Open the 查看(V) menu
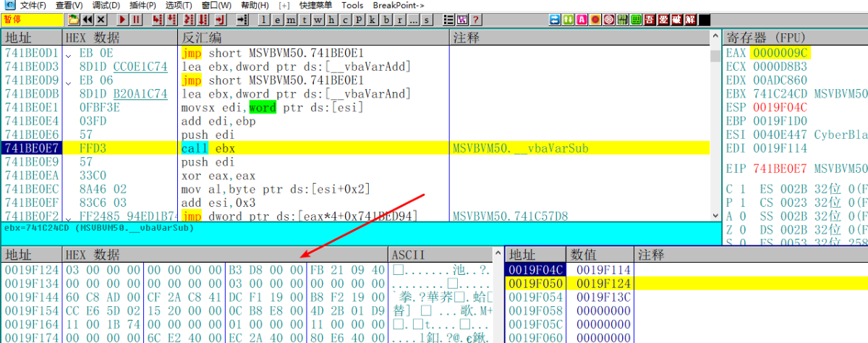 pos(69,5)
